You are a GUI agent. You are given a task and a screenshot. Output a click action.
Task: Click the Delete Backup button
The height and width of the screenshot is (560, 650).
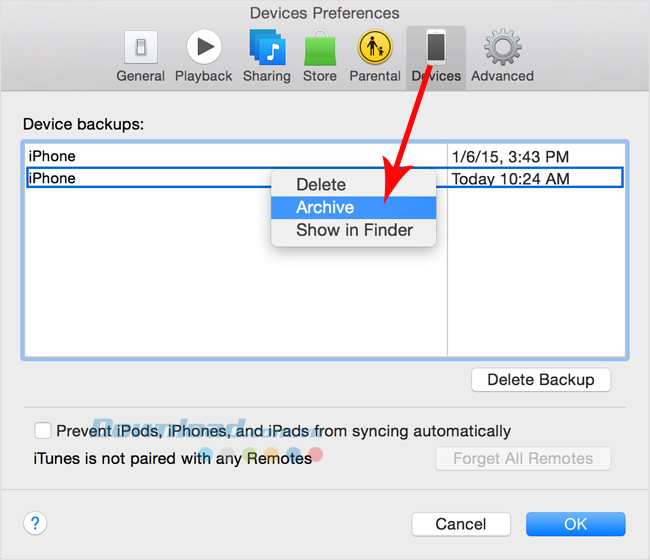(x=541, y=380)
